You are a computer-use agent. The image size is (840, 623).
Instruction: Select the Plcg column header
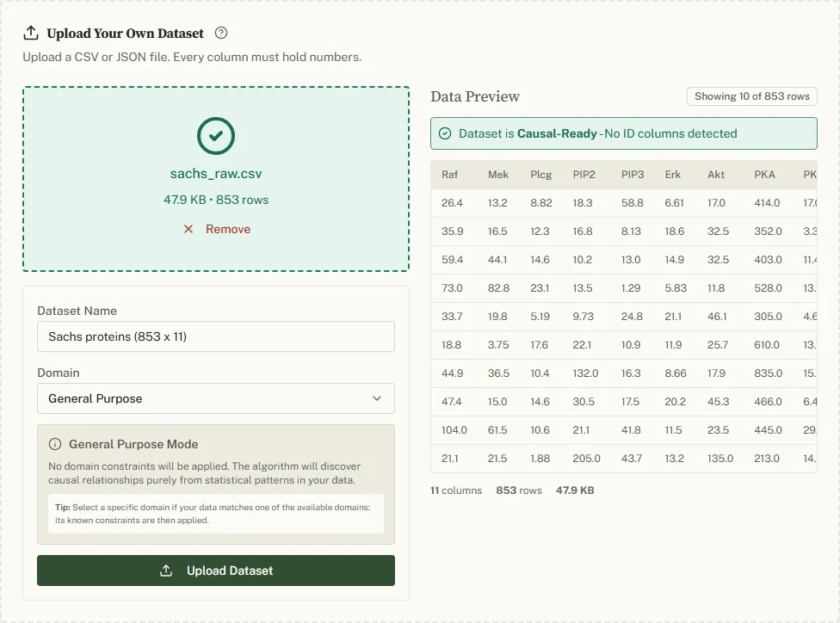[x=541, y=175]
